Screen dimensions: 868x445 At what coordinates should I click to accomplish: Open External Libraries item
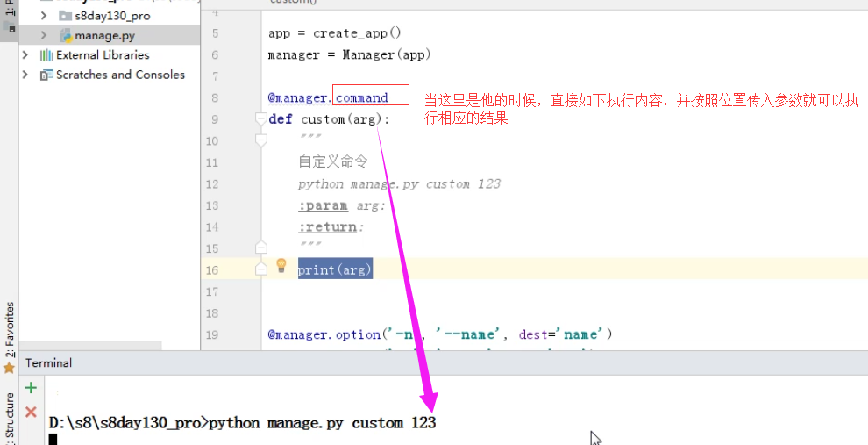point(103,55)
